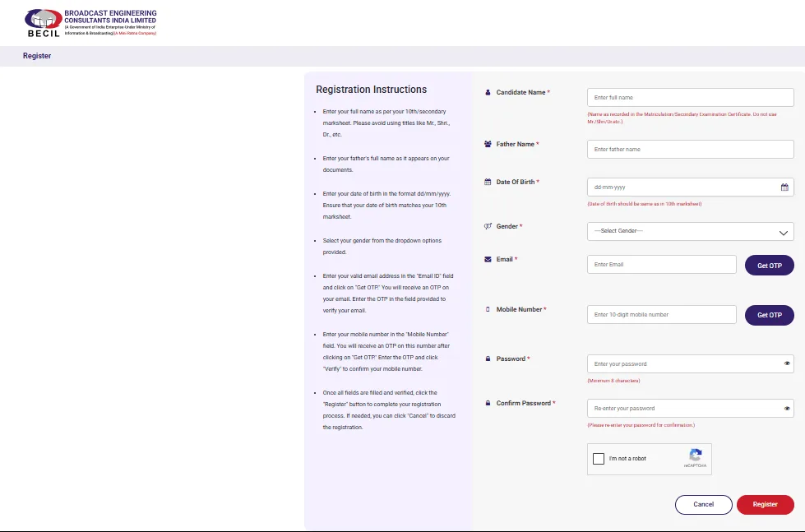Viewport: 805px width, 532px height.
Task: Click the phone icon beside Mobile Number
Action: [x=488, y=310]
